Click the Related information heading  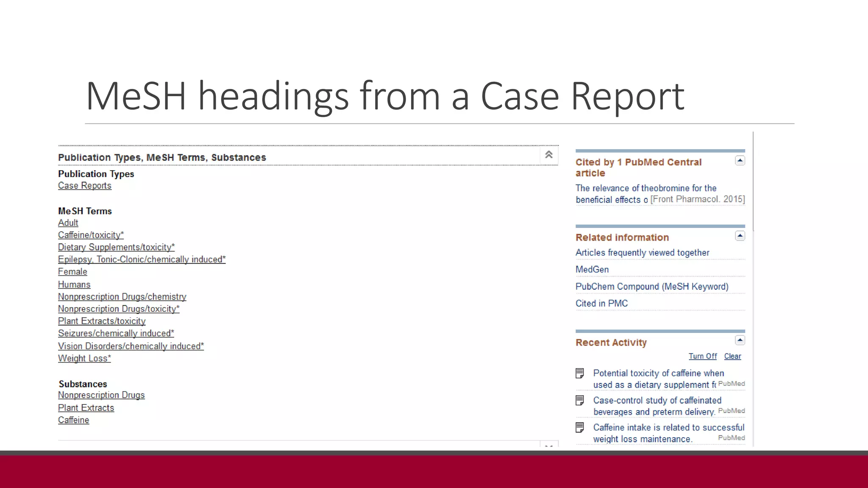pyautogui.click(x=622, y=238)
